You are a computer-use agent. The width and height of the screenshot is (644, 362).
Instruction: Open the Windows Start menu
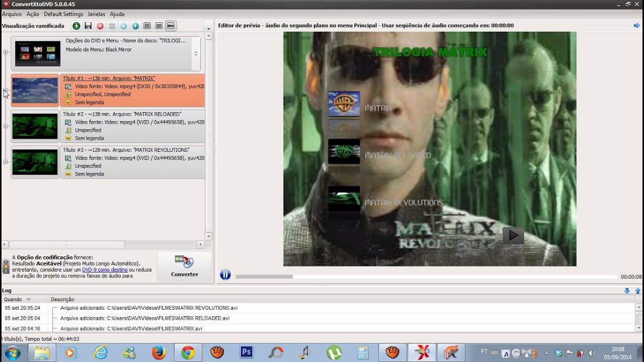click(x=12, y=352)
